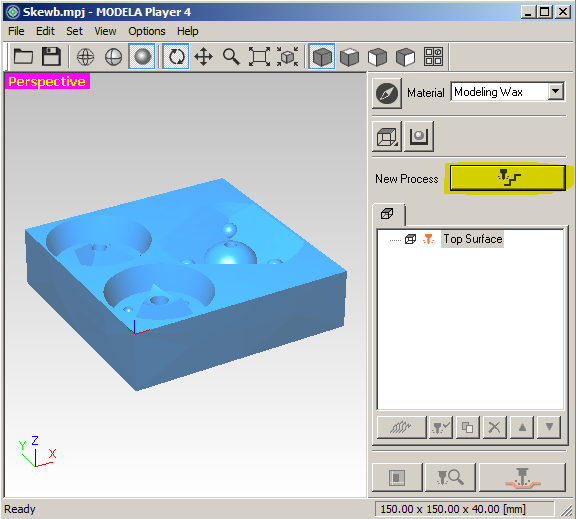This screenshot has width=576, height=519.
Task: Click the MODELA Player title bar icon
Action: pos(13,12)
